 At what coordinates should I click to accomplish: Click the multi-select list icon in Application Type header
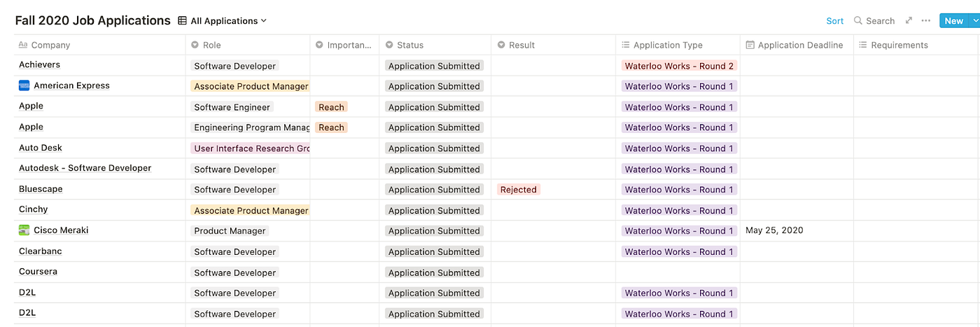pyautogui.click(x=626, y=45)
